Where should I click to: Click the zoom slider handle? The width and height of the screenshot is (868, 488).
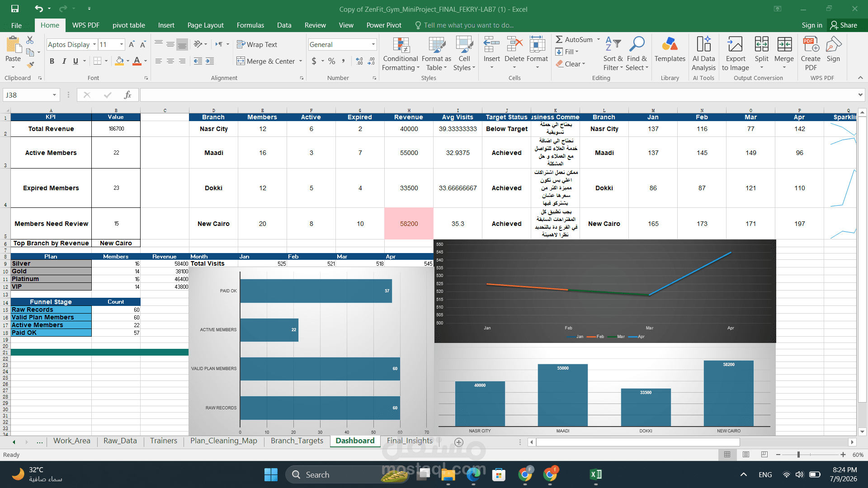tap(798, 455)
